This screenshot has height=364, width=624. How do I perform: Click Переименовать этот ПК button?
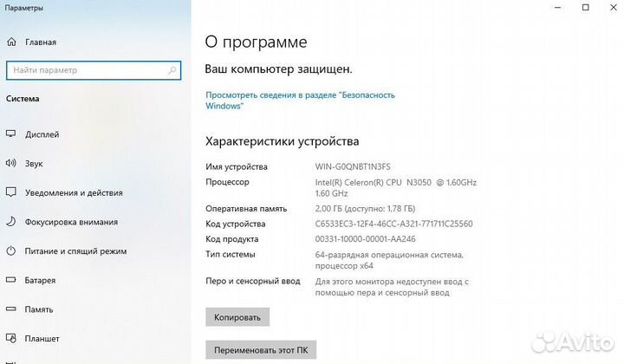click(x=261, y=350)
